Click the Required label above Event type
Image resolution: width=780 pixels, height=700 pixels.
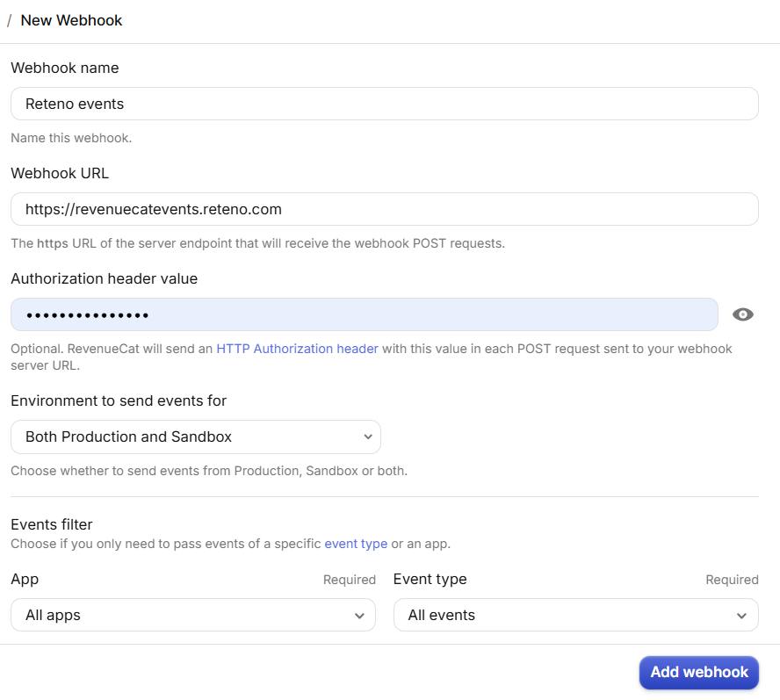[732, 580]
